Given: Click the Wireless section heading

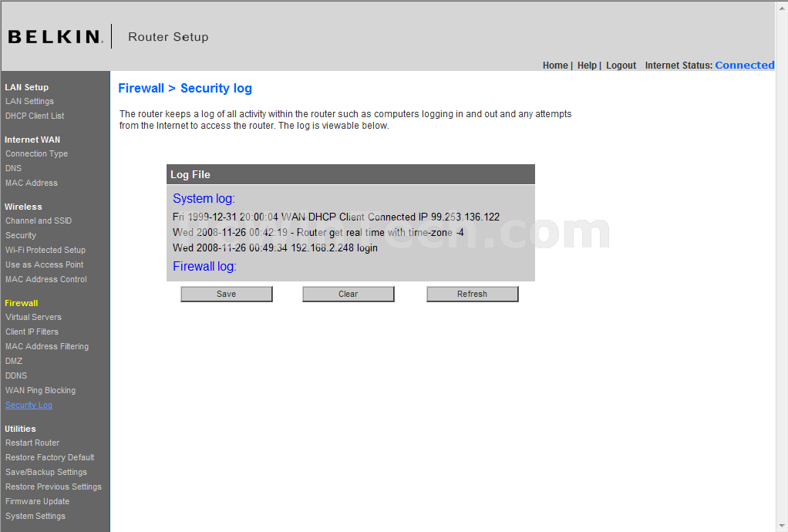Looking at the screenshot, I should tap(23, 207).
